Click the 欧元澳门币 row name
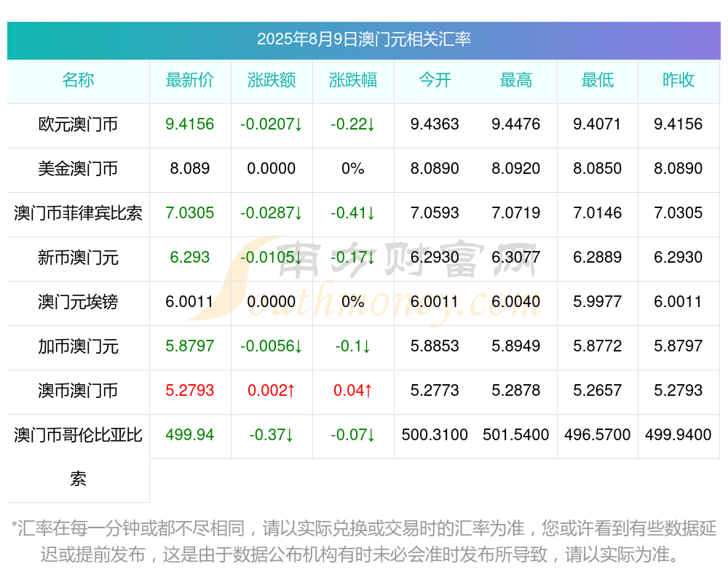Image resolution: width=728 pixels, height=577 pixels. (x=78, y=124)
